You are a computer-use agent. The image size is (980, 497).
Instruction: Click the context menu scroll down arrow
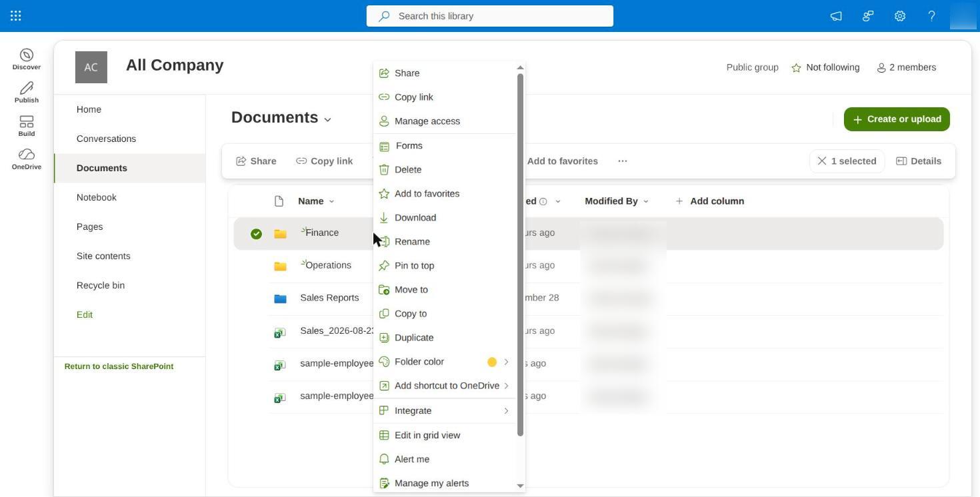pyautogui.click(x=521, y=486)
